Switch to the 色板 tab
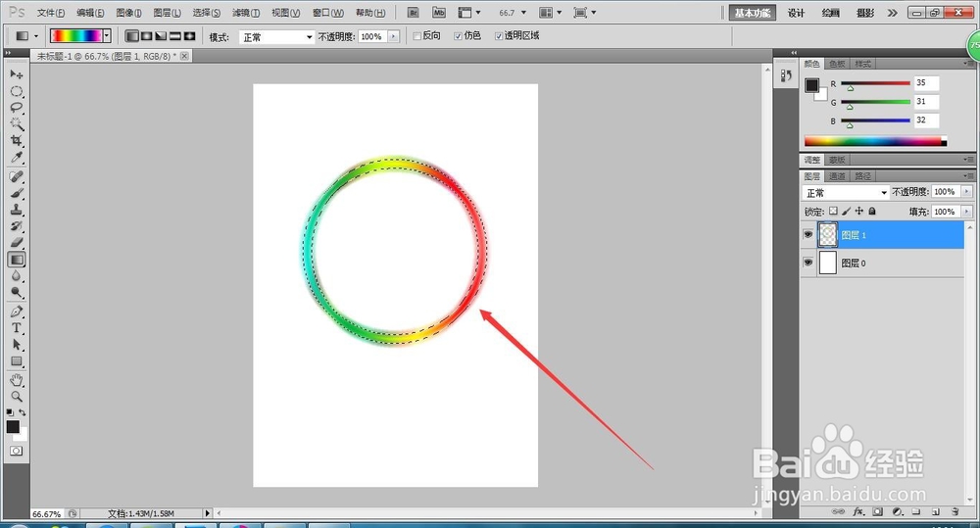 click(837, 64)
